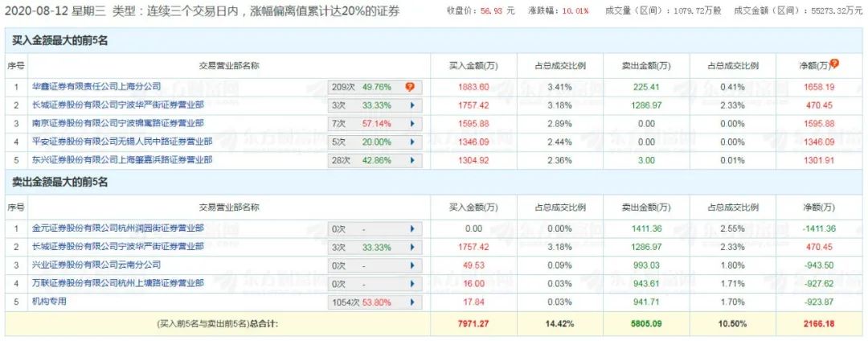Open 华鑫证券有限责任公司上海分公司 link
This screenshot has width=868, height=341.
point(96,86)
